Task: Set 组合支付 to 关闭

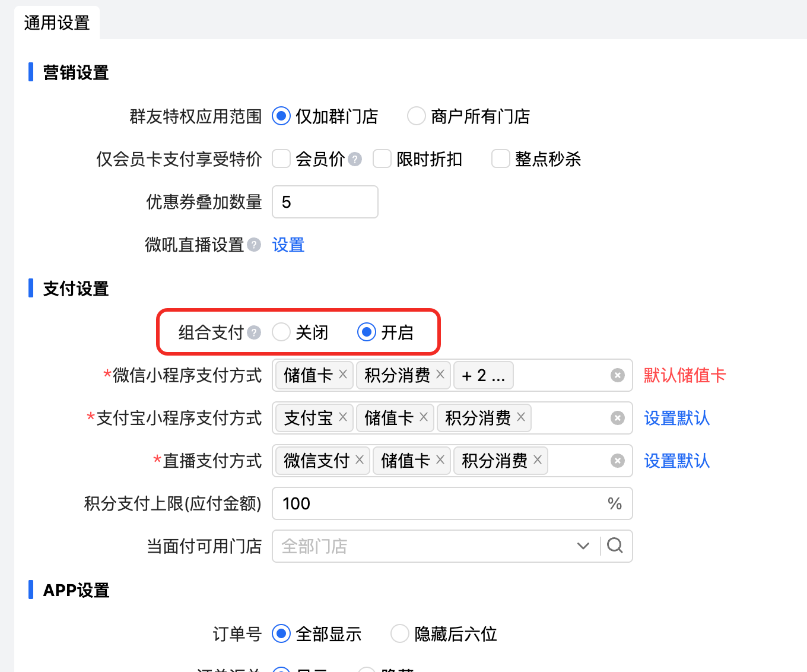Action: coord(281,332)
